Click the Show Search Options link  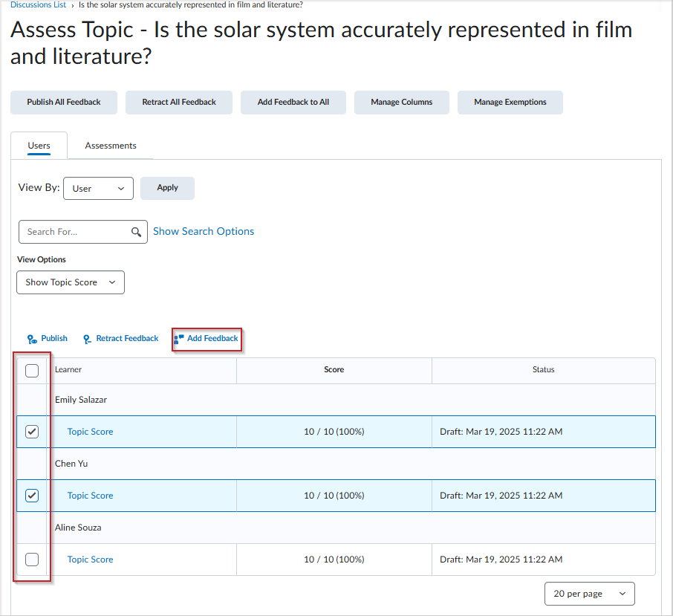coord(204,231)
